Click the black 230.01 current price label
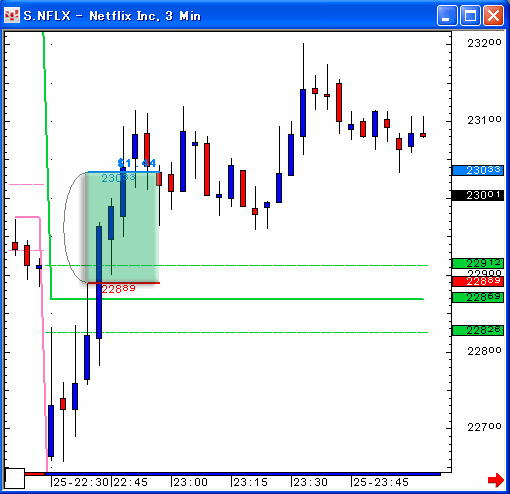This screenshot has width=510, height=494. tap(478, 195)
